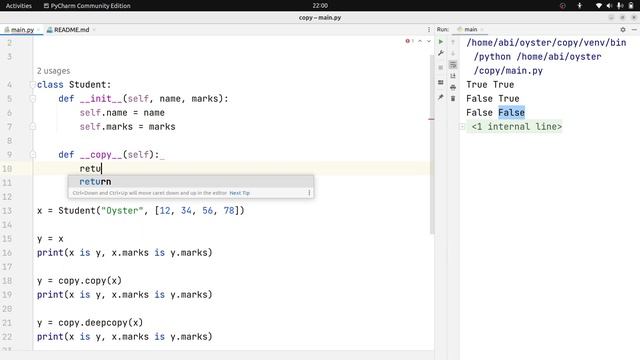
Task: Pin the Run tab
Action: pyautogui.click(x=441, y=97)
